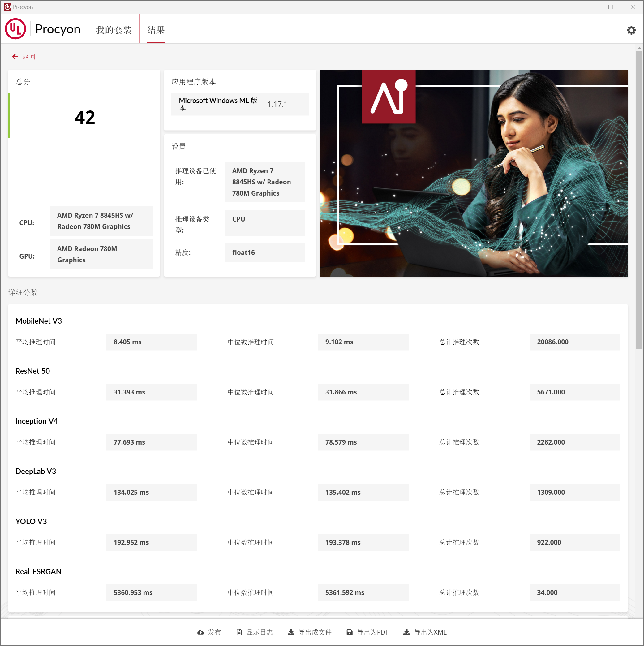
Task: Click the show log document icon
Action: click(239, 632)
